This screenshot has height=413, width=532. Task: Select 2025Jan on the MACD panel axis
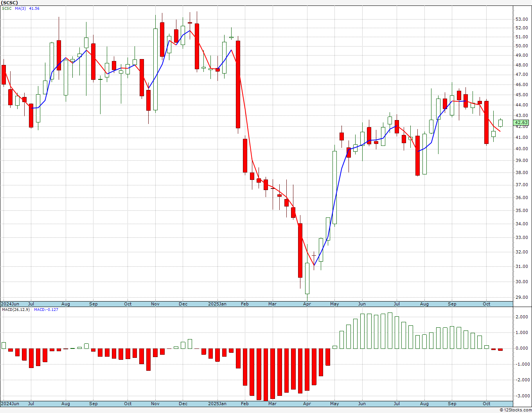coord(217,404)
